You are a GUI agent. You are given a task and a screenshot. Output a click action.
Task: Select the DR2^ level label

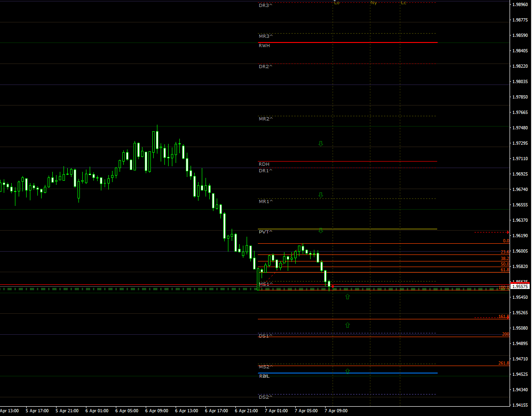coord(265,66)
